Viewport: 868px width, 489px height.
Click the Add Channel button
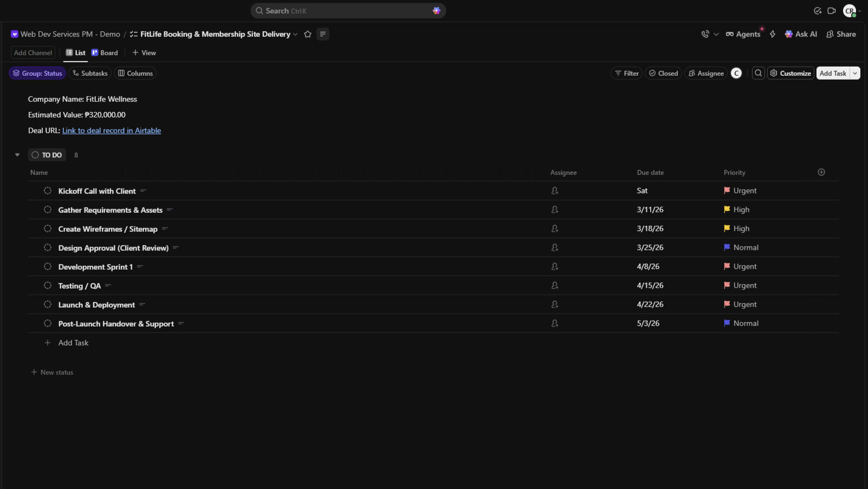click(x=33, y=53)
